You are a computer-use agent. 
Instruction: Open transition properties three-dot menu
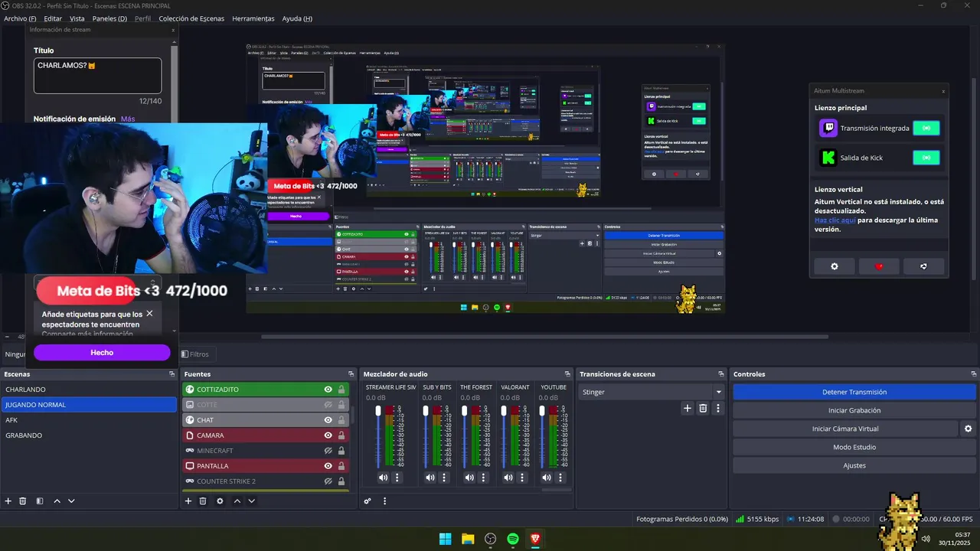point(717,409)
